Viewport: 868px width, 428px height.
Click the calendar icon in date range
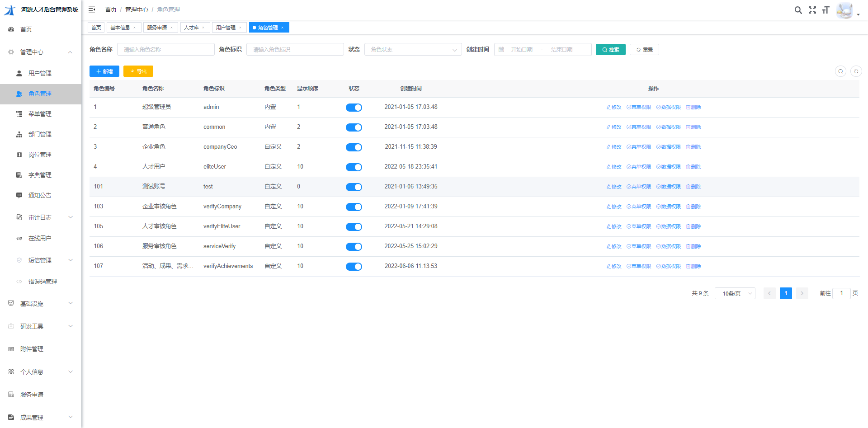pyautogui.click(x=501, y=50)
